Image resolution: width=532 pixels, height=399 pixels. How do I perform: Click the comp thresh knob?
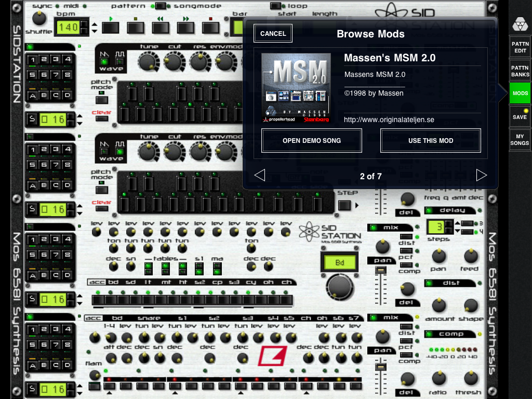(471, 378)
